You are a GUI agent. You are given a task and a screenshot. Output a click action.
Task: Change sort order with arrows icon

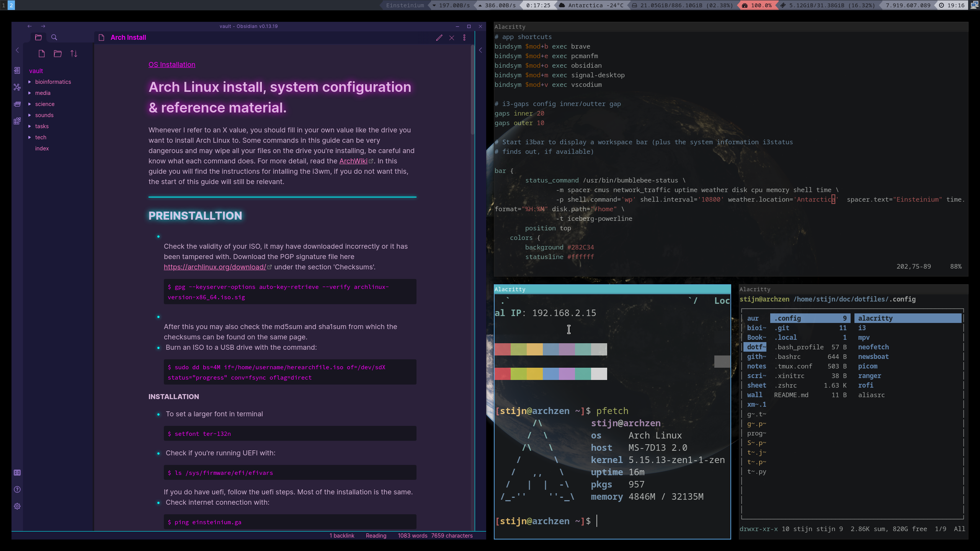coord(74,54)
